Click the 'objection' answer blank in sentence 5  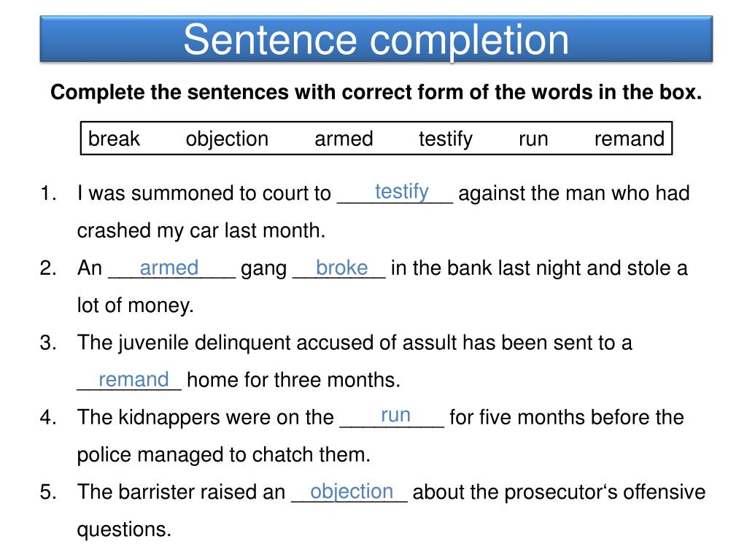349,491
